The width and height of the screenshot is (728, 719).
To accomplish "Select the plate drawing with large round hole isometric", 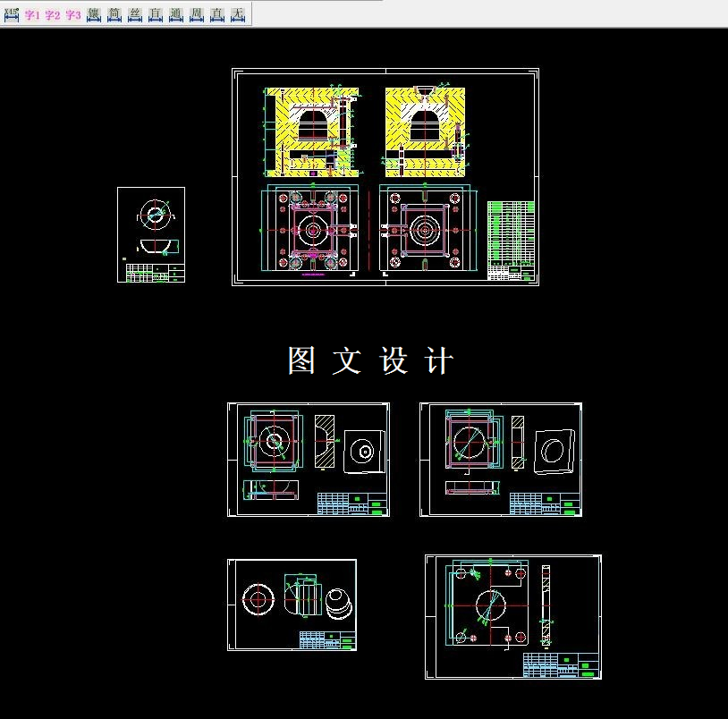I will tap(501, 459).
